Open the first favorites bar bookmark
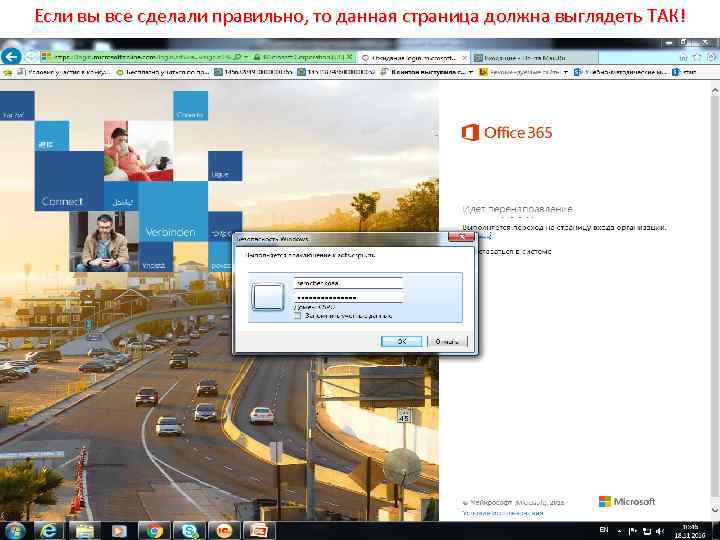This screenshot has width=720, height=540. pos(63,72)
